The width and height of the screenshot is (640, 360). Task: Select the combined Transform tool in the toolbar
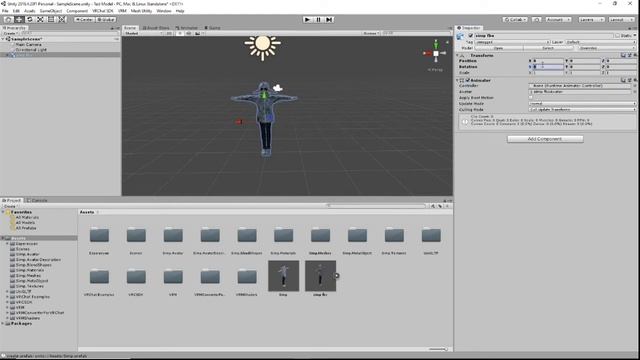pyautogui.click(x=62, y=20)
